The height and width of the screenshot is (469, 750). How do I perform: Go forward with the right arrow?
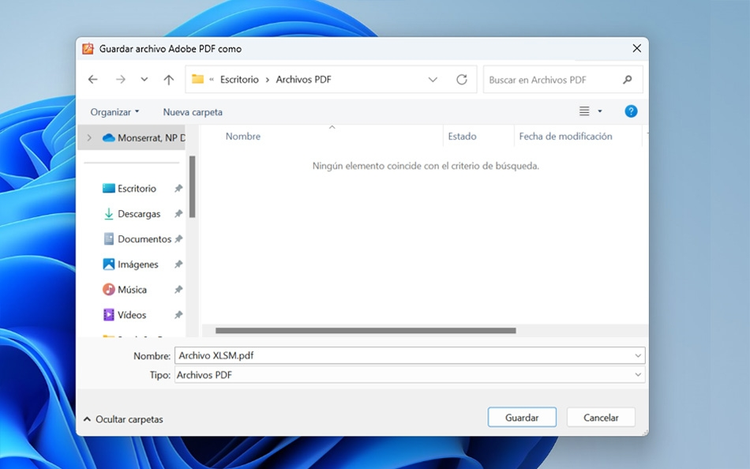121,80
